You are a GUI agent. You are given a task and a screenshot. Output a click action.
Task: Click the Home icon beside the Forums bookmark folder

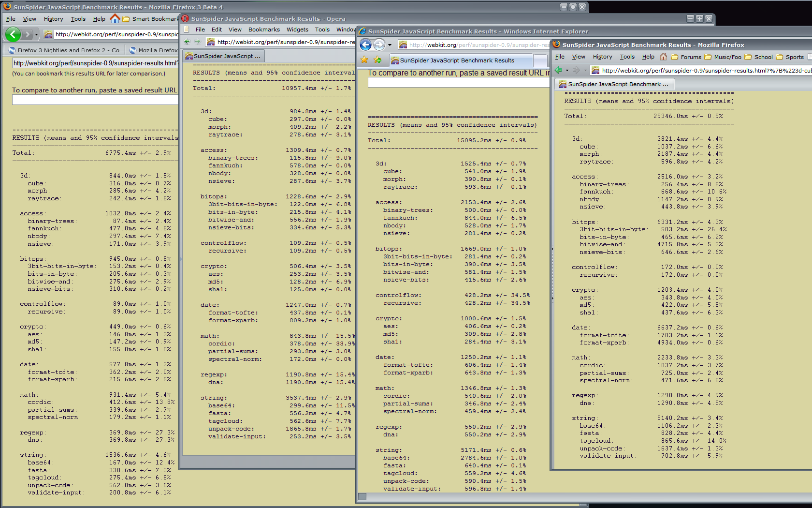pyautogui.click(x=663, y=57)
